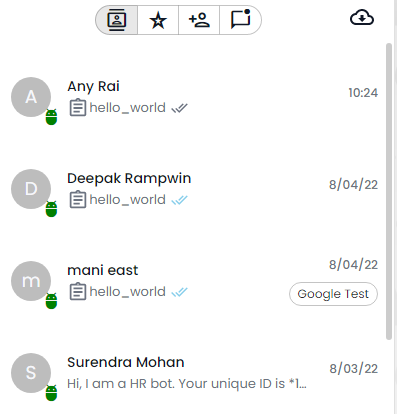Image resolution: width=397 pixels, height=414 pixels.
Task: Open the mani east conversation
Action: click(x=195, y=281)
